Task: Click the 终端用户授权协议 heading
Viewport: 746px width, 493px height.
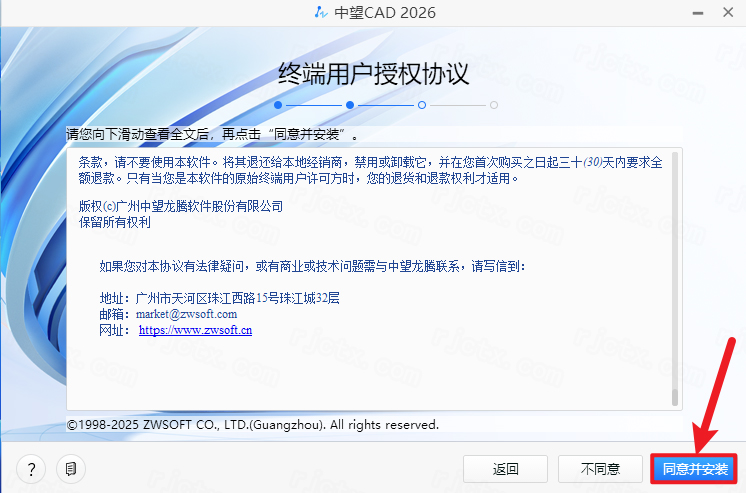Action: 373,74
